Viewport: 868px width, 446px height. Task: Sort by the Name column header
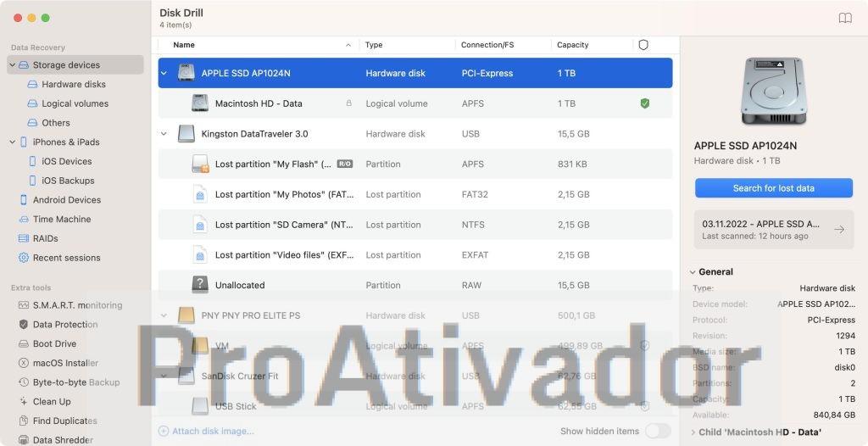[184, 45]
